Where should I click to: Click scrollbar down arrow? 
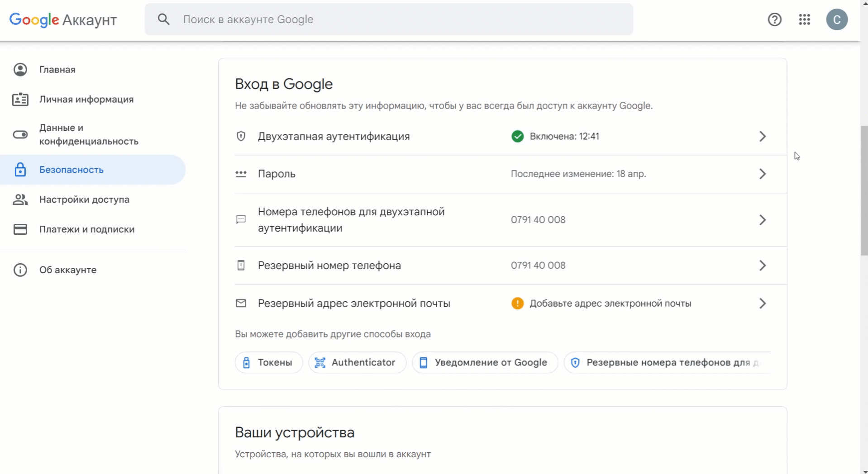(864, 471)
